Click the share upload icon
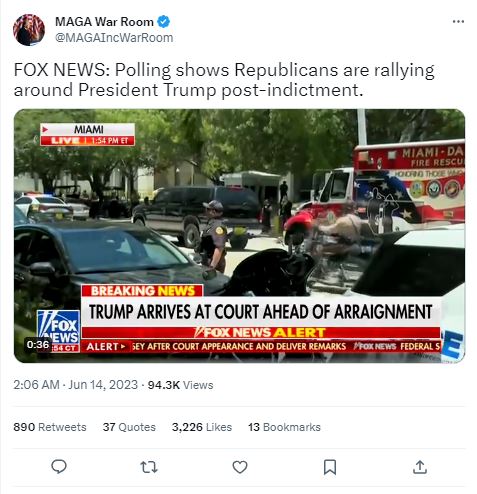Viewport: 477px width, 494px height. tap(420, 467)
